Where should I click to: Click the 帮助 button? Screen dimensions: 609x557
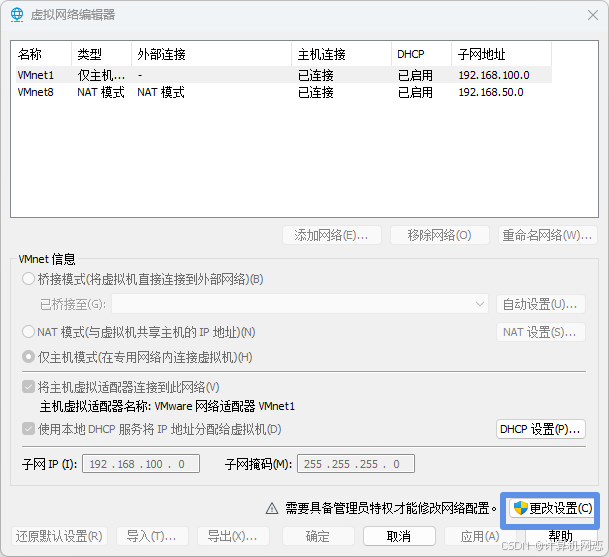pyautogui.click(x=561, y=536)
